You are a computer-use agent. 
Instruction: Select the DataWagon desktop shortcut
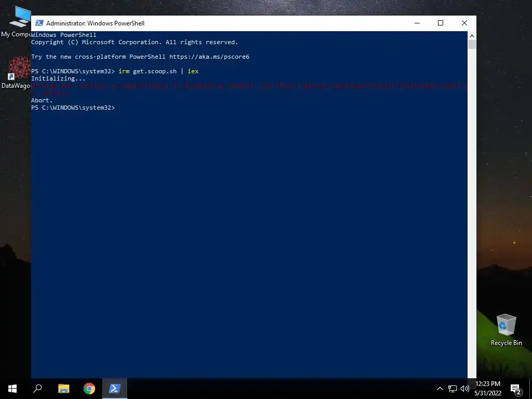tap(16, 73)
